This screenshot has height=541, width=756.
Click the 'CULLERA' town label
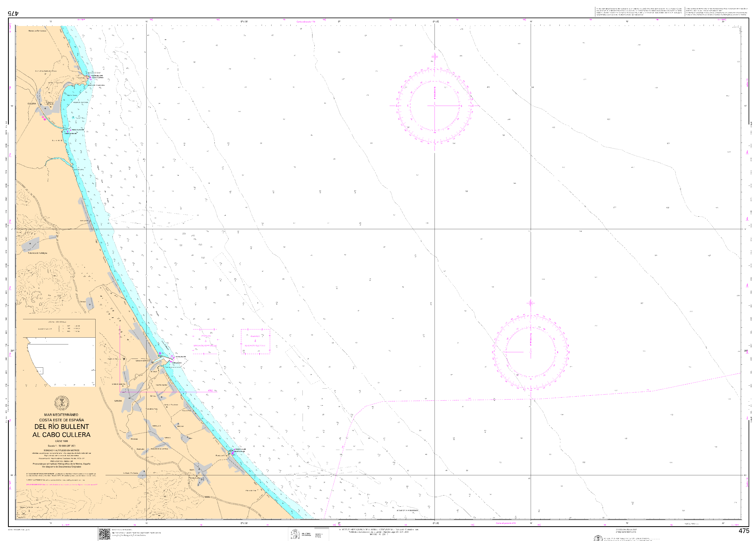(x=32, y=104)
